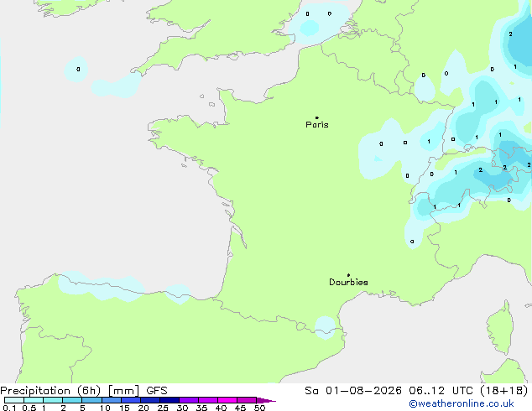Select the 10–15 mm legend swatch

coord(112,400)
